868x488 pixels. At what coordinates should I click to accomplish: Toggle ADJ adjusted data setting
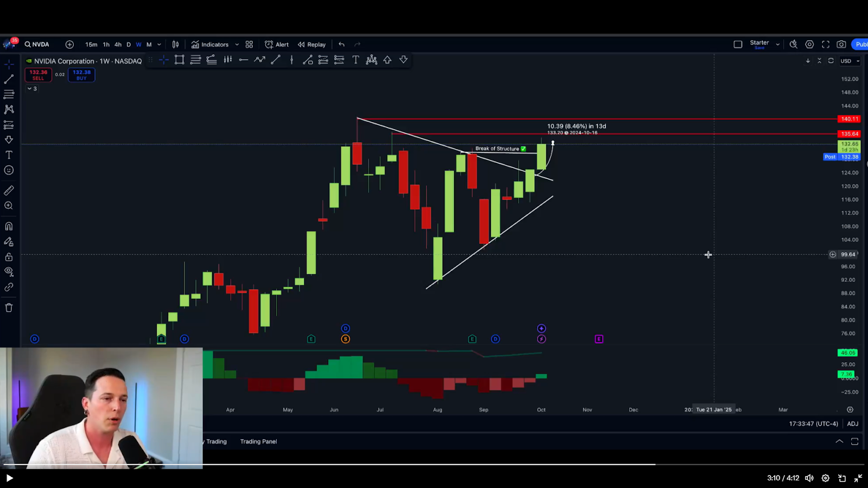853,424
